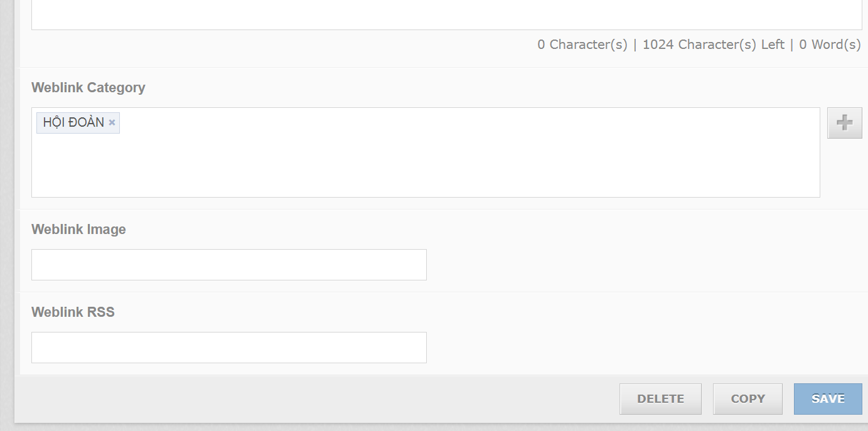This screenshot has width=868, height=431.
Task: Click the "0 Character(s)" counter text
Action: [x=582, y=45]
